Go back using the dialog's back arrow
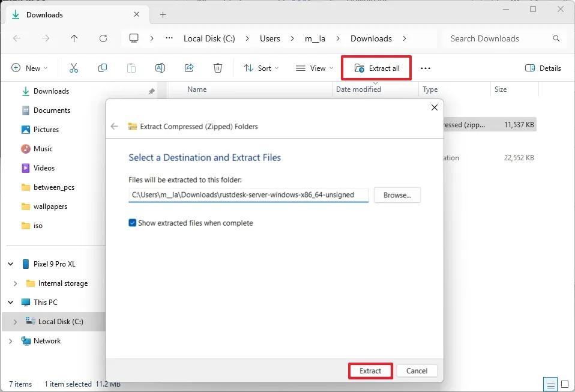Viewport: 575px width, 392px height. [114, 126]
